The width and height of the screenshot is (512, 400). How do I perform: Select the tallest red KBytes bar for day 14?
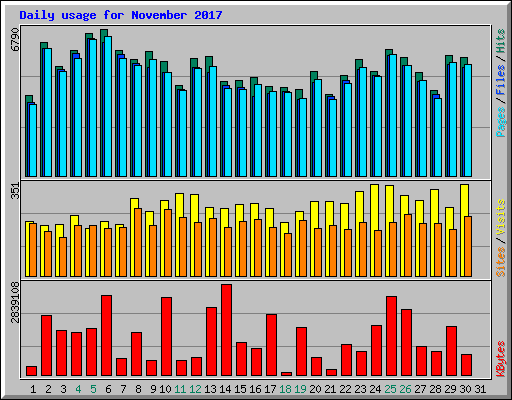[x=226, y=330]
